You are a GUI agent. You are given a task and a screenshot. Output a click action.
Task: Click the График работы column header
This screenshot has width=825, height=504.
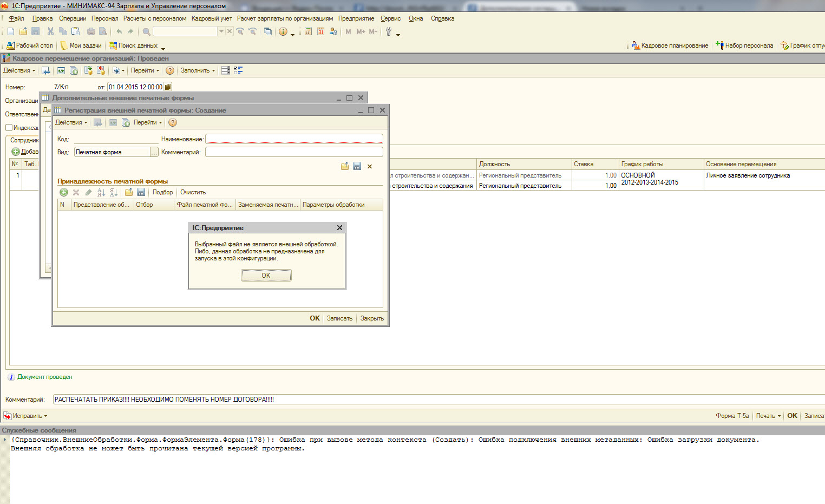click(660, 164)
